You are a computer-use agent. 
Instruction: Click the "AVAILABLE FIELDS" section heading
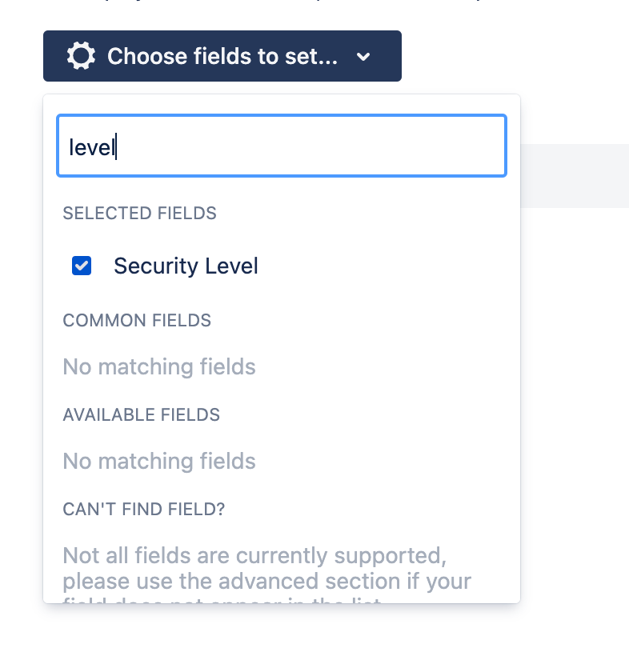pyautogui.click(x=141, y=415)
